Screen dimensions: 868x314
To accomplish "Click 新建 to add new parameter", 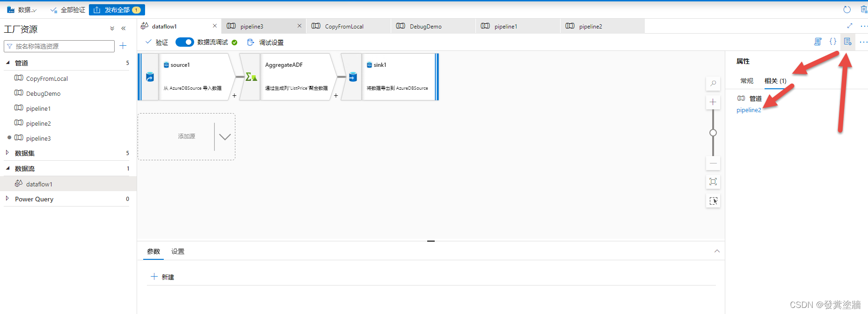I will click(x=162, y=277).
